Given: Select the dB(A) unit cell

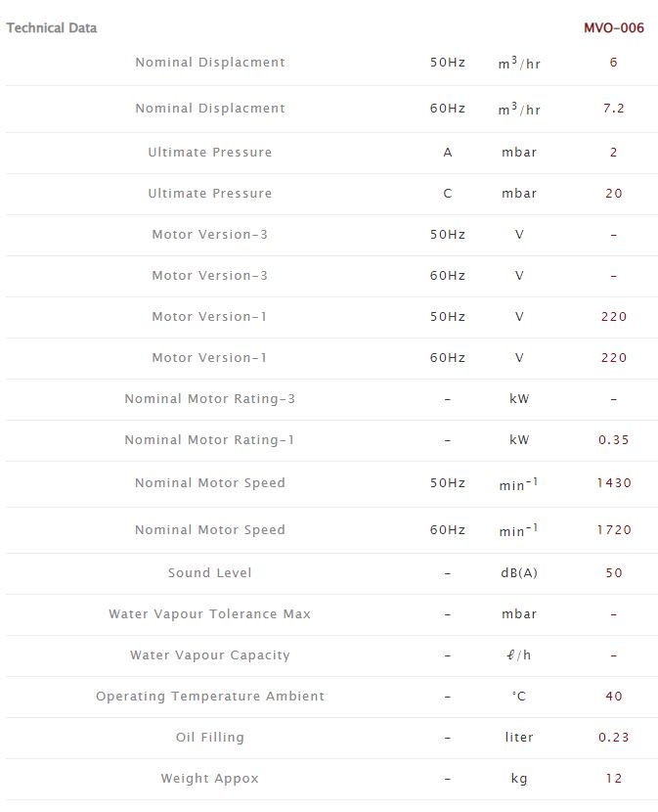Looking at the screenshot, I should pyautogui.click(x=519, y=572).
